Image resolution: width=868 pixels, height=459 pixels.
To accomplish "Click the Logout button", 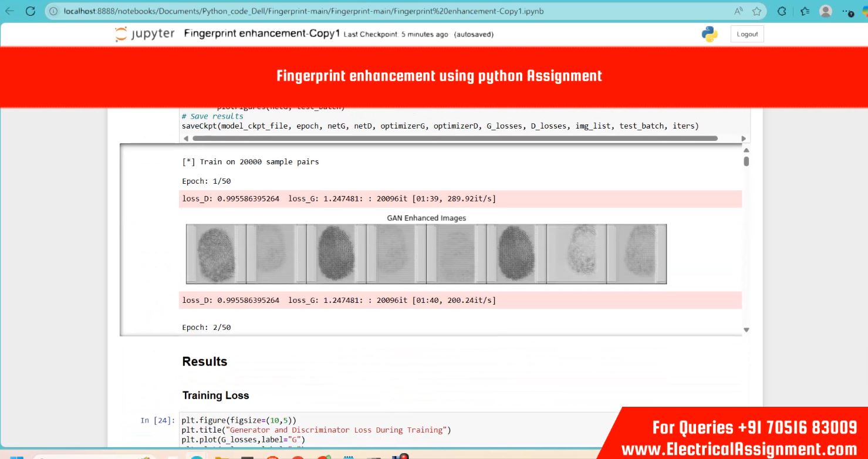I will coord(747,34).
